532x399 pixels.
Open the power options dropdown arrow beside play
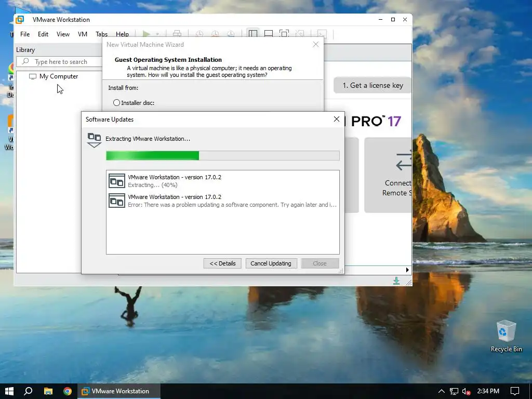(157, 34)
